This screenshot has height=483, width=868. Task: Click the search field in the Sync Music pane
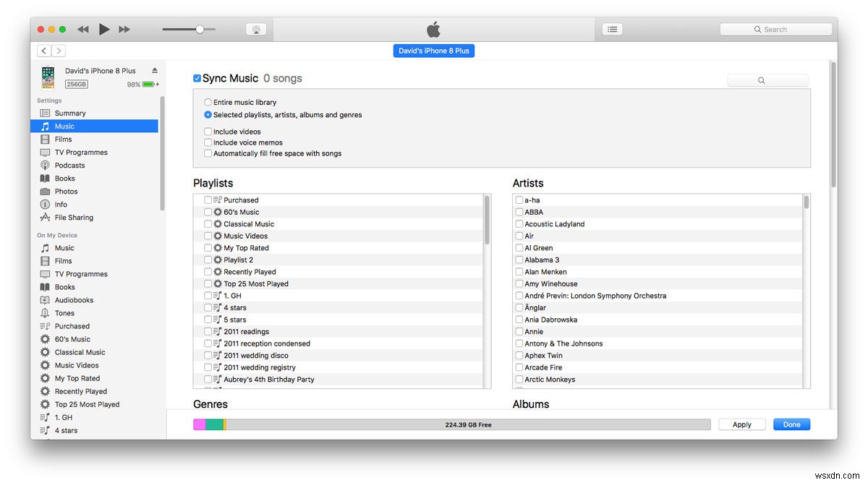tap(768, 80)
